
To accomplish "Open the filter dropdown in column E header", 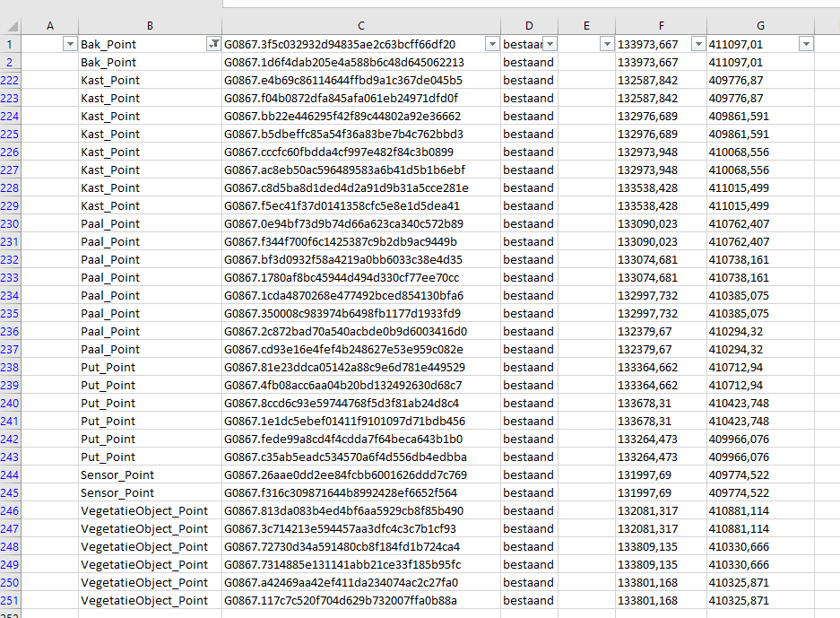I will [606, 44].
